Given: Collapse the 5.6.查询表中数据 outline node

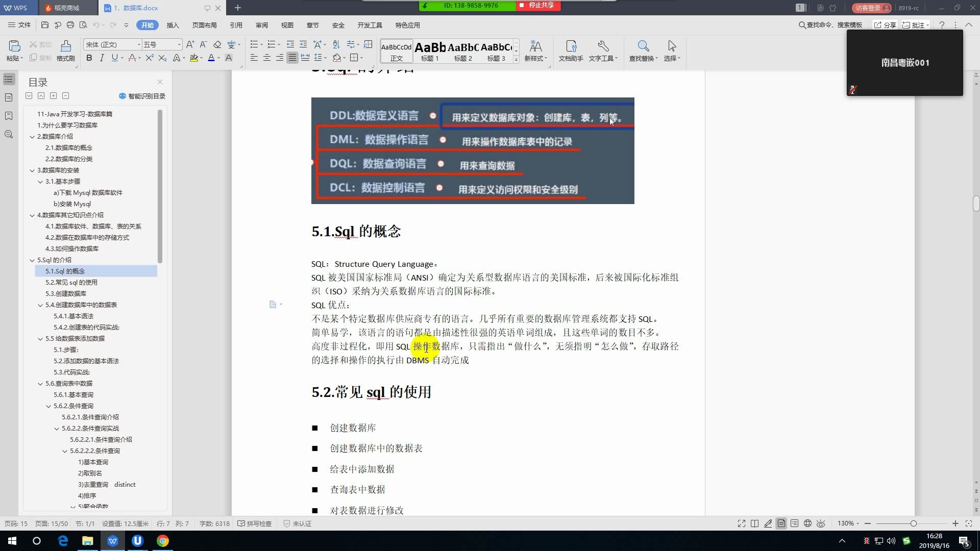Looking at the screenshot, I should tap(40, 383).
